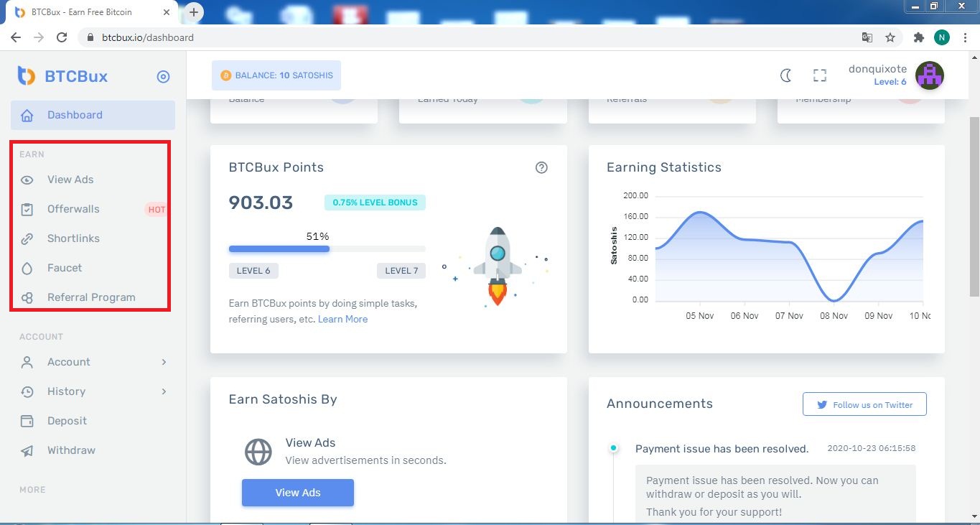Expand the Account submenu chevron

pyautogui.click(x=164, y=362)
